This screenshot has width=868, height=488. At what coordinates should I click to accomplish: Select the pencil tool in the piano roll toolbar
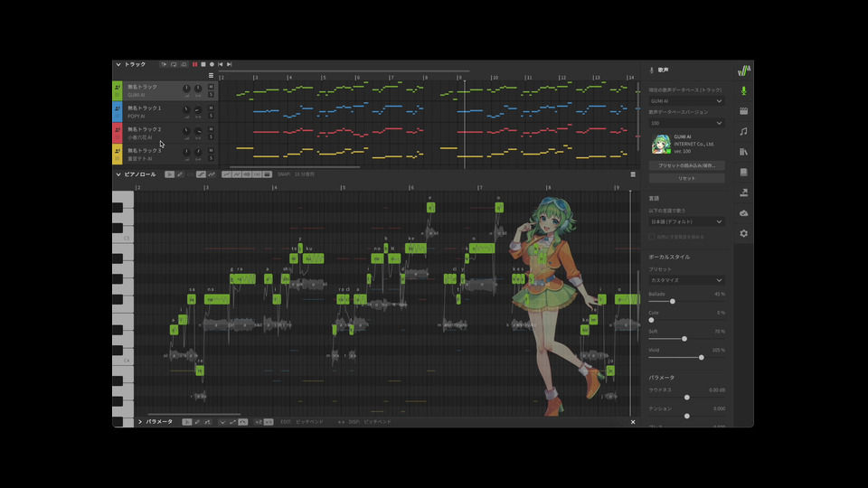pos(180,174)
